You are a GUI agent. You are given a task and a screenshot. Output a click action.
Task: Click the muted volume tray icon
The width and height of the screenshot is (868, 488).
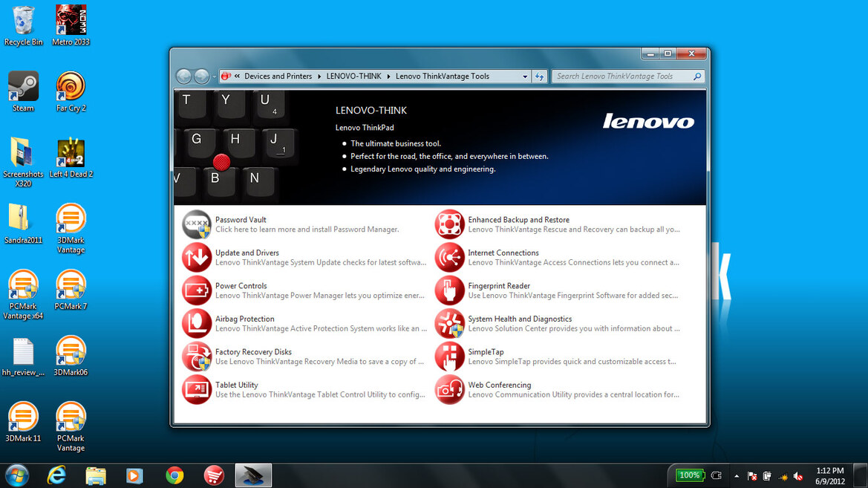point(798,476)
